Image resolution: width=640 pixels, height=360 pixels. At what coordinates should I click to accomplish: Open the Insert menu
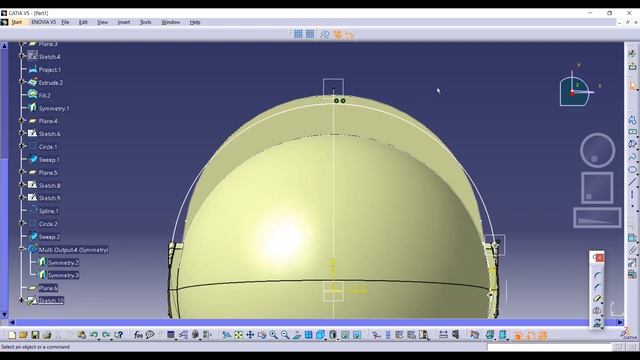tap(124, 22)
